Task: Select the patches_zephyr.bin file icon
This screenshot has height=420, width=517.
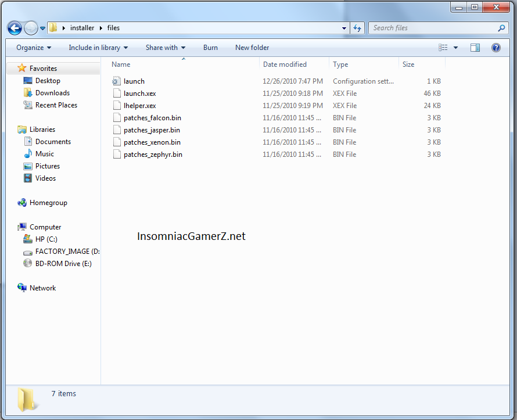Action: pyautogui.click(x=117, y=155)
